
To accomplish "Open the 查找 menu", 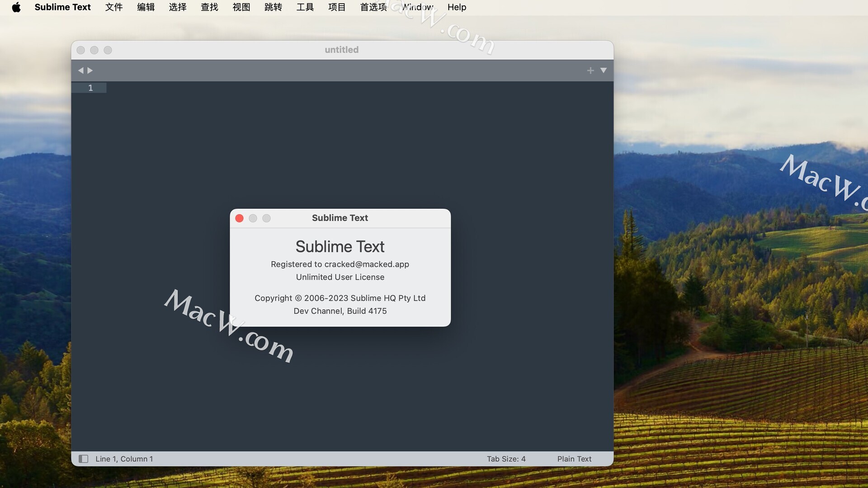I will point(209,7).
